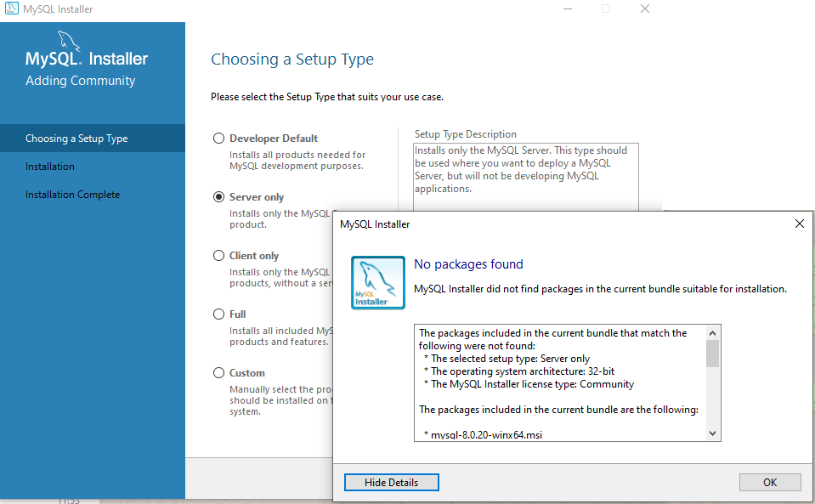Click 'Please select the Setup Type' instruction text
The width and height of the screenshot is (815, 504).
point(327,97)
